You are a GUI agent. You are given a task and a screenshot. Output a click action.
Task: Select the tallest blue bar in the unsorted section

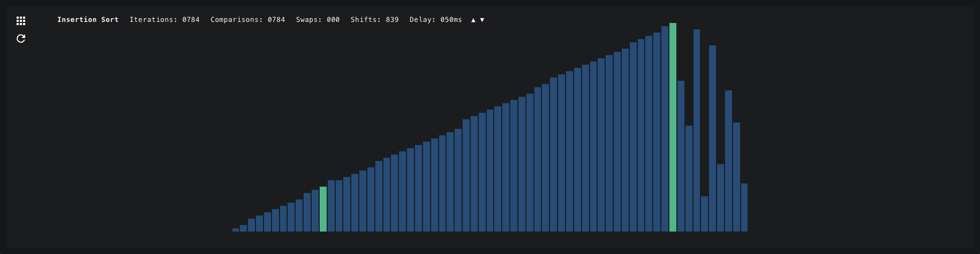(x=696, y=130)
